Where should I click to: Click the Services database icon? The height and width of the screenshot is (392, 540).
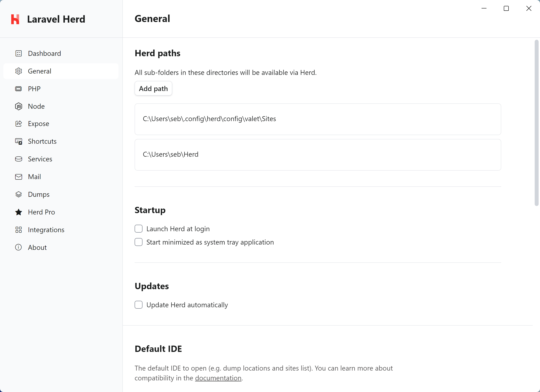click(x=18, y=159)
